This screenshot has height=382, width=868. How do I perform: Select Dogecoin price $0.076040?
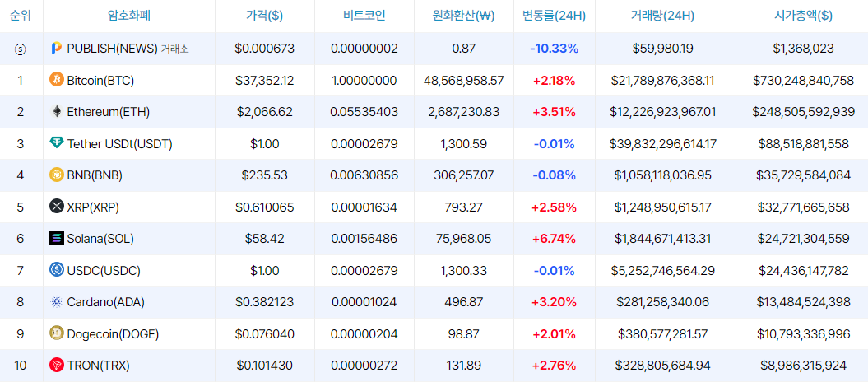coord(265,334)
